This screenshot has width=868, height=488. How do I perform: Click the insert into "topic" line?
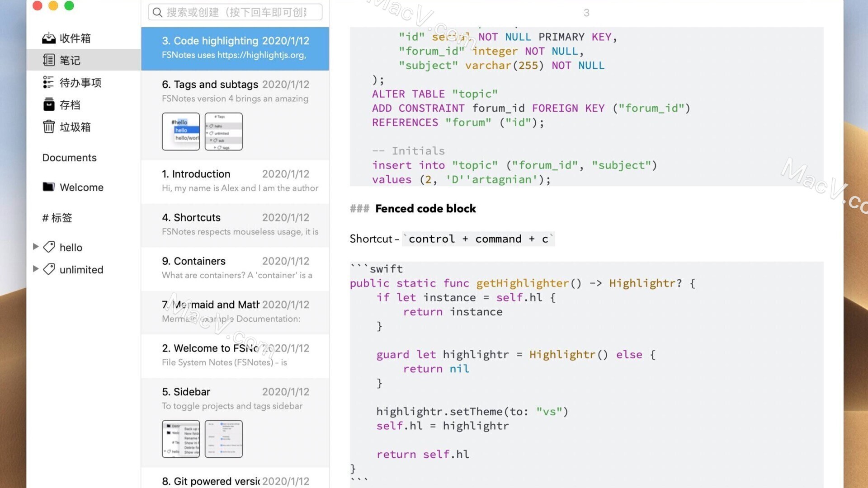514,165
